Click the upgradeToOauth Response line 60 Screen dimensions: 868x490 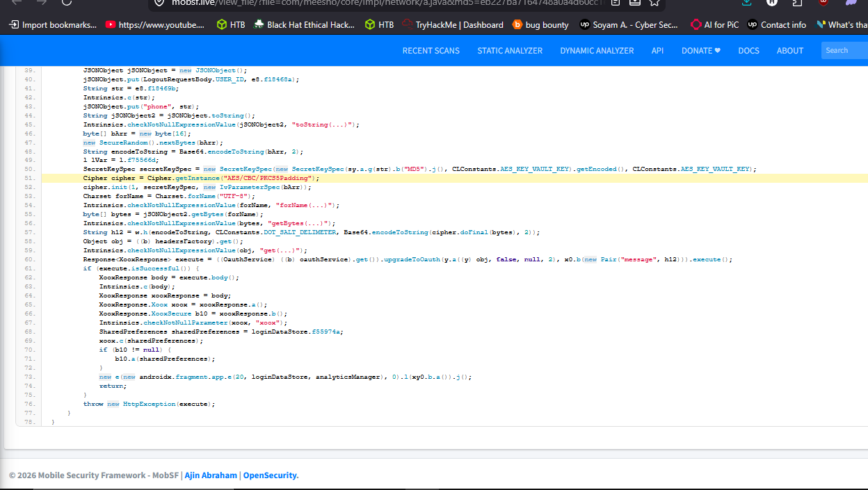click(408, 259)
